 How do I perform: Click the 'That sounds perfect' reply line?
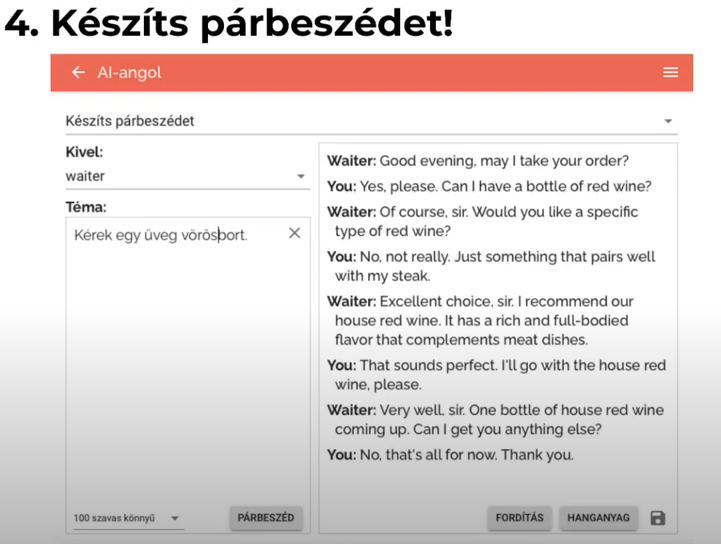coord(496,374)
